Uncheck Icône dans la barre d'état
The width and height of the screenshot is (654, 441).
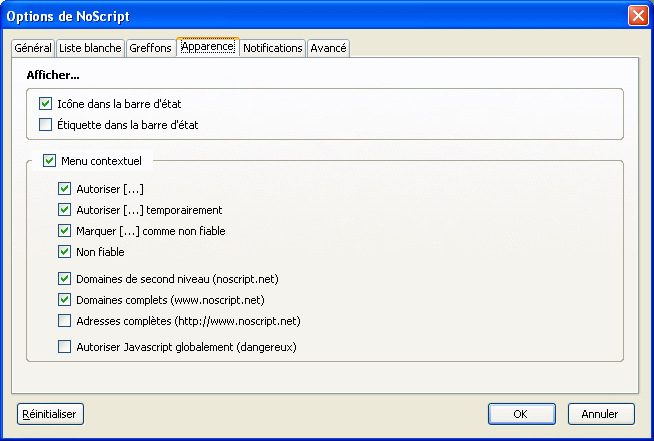pyautogui.click(x=45, y=103)
